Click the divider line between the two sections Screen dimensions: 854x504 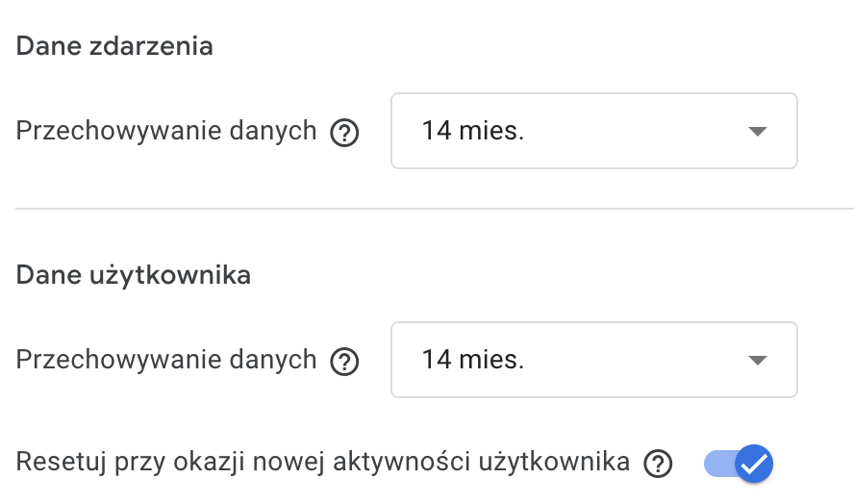(x=435, y=208)
